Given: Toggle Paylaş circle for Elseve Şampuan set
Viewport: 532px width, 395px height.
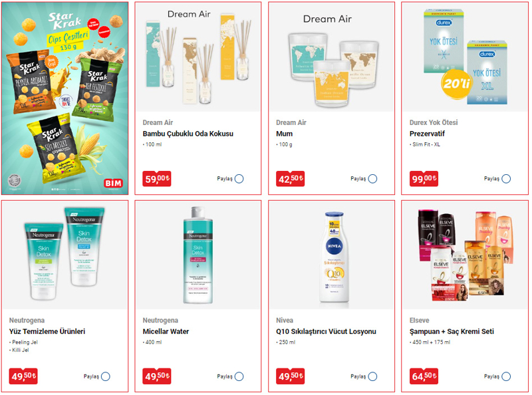Looking at the screenshot, I should pos(506,376).
